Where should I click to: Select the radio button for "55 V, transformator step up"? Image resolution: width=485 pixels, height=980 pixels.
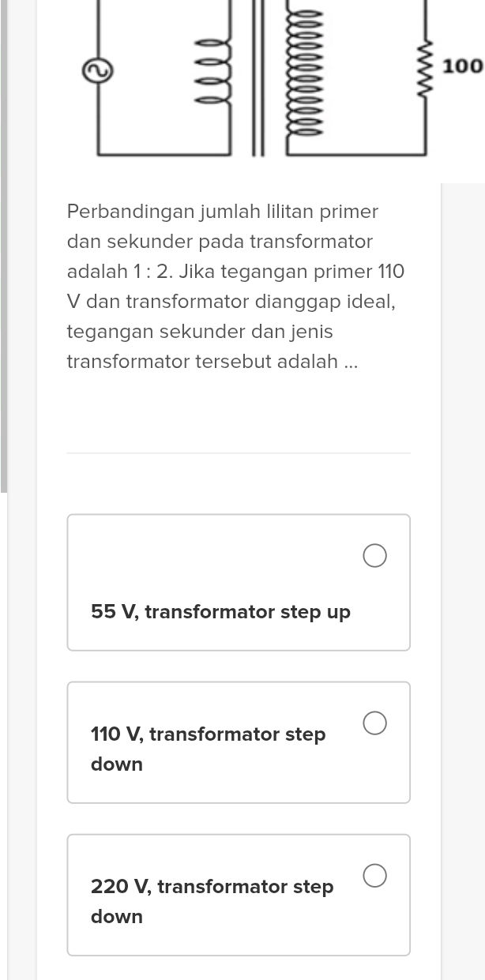coord(374,555)
